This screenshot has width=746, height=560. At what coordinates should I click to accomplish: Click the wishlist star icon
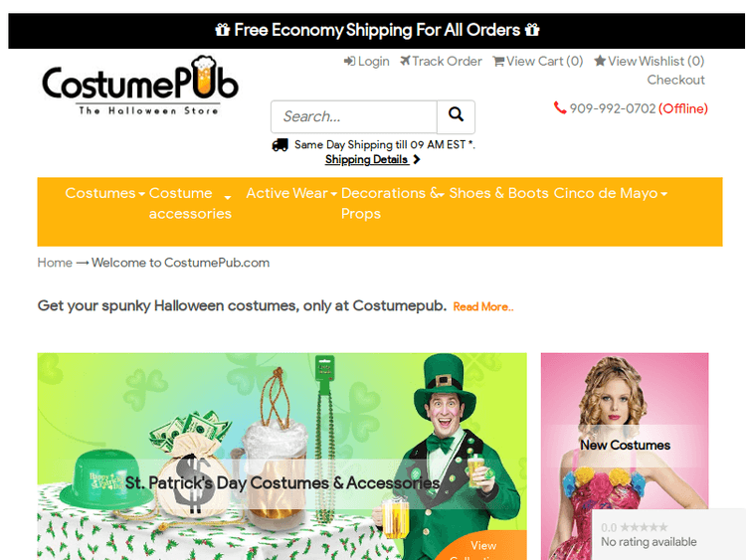coord(600,61)
